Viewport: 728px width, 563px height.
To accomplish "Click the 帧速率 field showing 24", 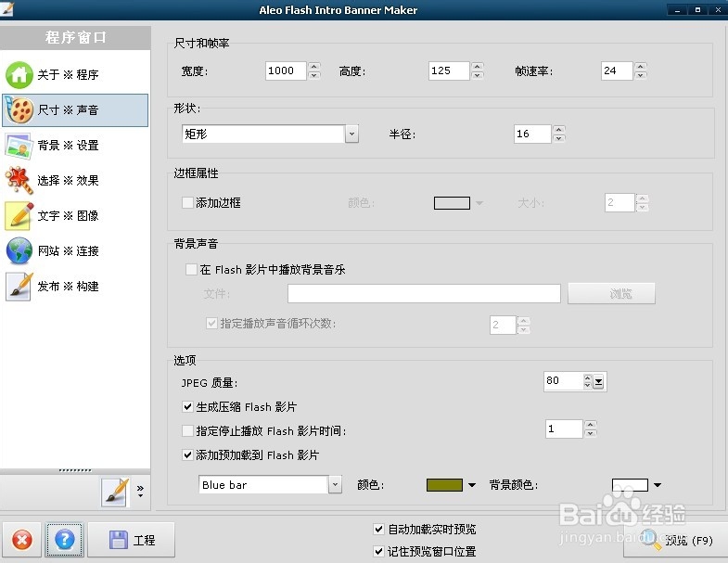I will click(x=617, y=71).
